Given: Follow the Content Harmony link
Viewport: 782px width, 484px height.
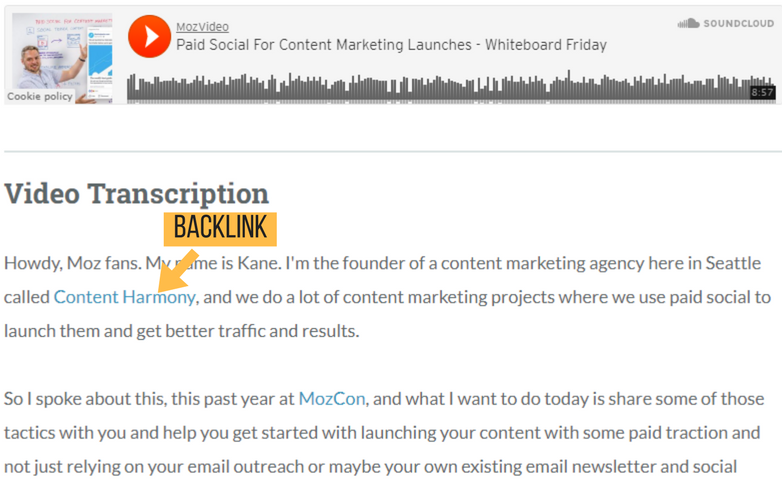Looking at the screenshot, I should 124,297.
